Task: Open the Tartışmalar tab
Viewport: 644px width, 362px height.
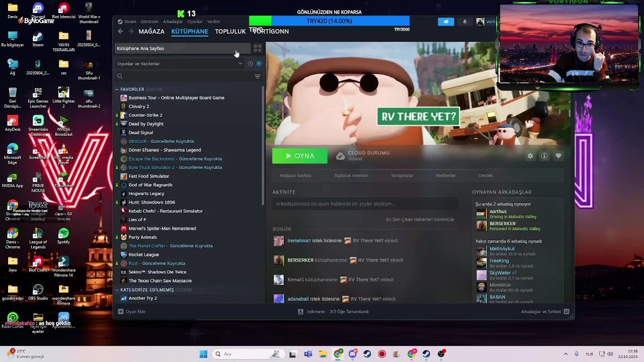Action: pyautogui.click(x=402, y=175)
